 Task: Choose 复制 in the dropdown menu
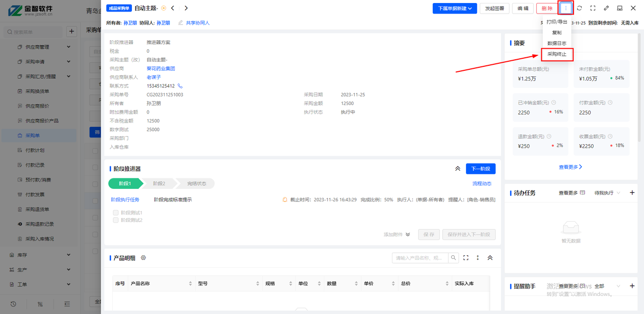click(x=557, y=33)
